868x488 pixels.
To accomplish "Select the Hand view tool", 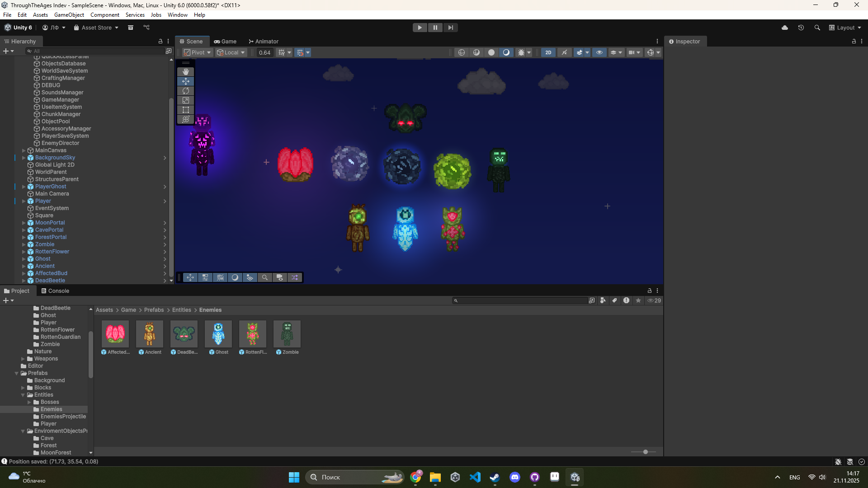I will pos(185,72).
